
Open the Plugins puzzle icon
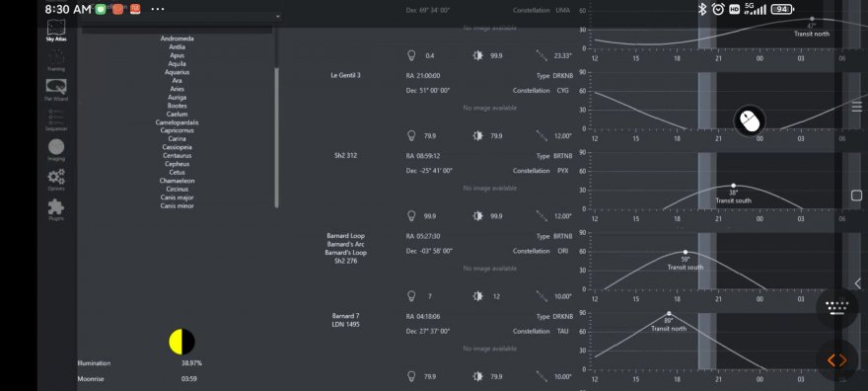tap(56, 210)
